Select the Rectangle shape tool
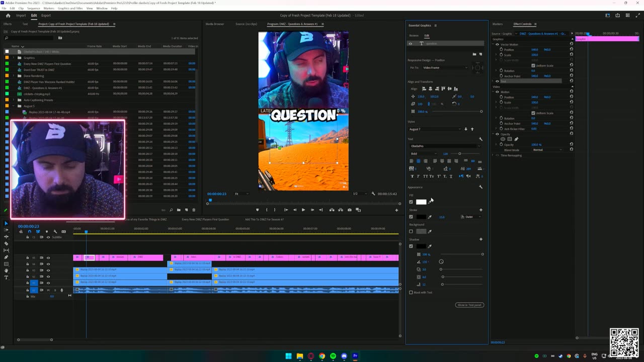The width and height of the screenshot is (644, 362). (6, 263)
